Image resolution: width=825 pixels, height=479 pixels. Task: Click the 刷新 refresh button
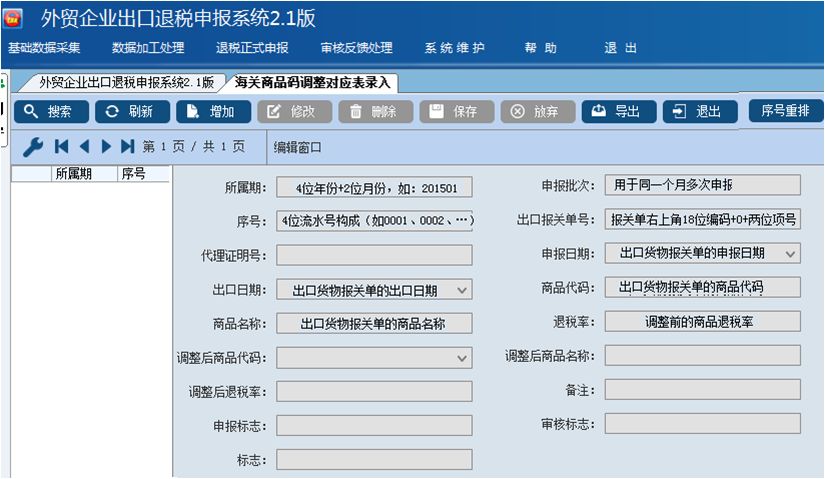[132, 112]
